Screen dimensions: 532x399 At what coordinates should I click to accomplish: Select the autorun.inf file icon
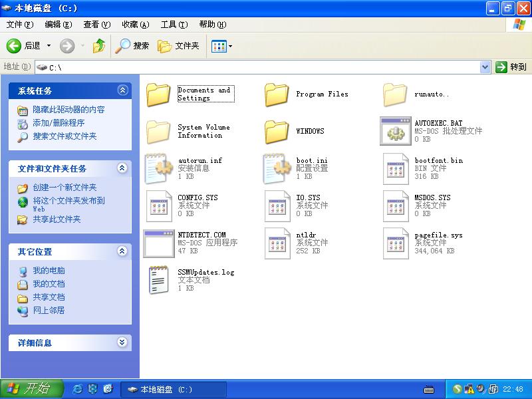coord(158,169)
